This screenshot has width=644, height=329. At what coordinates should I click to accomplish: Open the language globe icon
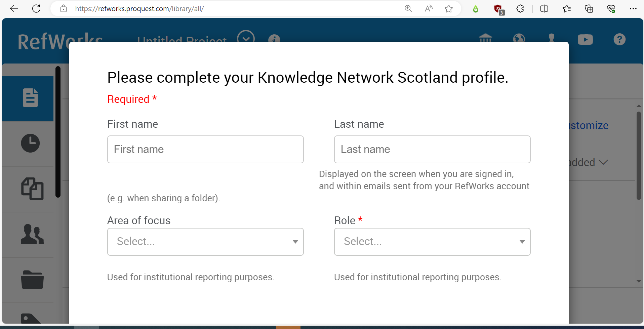(519, 38)
